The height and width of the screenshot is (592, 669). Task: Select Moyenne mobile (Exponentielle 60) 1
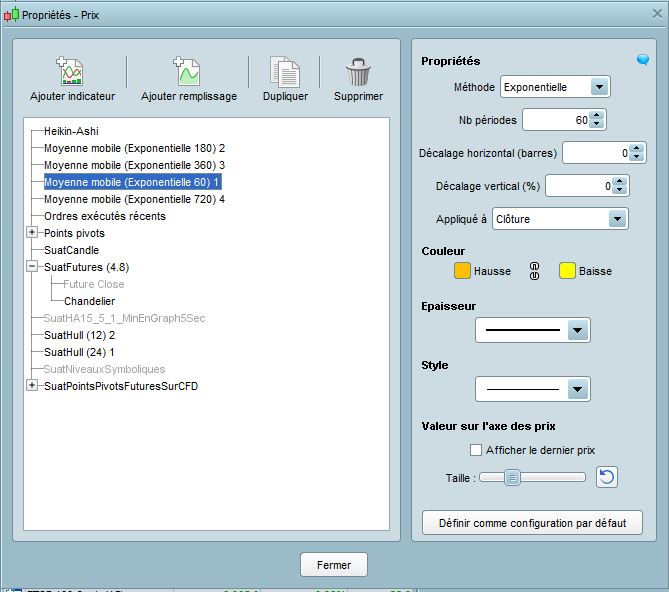[133, 182]
